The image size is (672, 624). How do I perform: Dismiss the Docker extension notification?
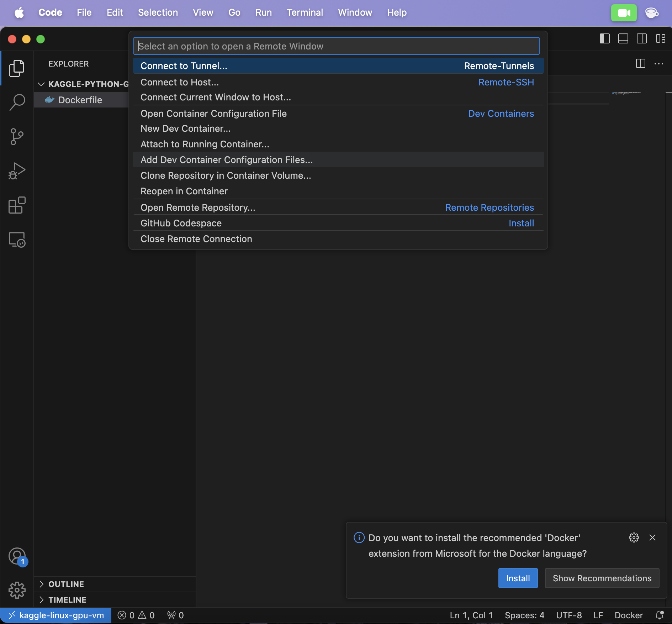652,538
